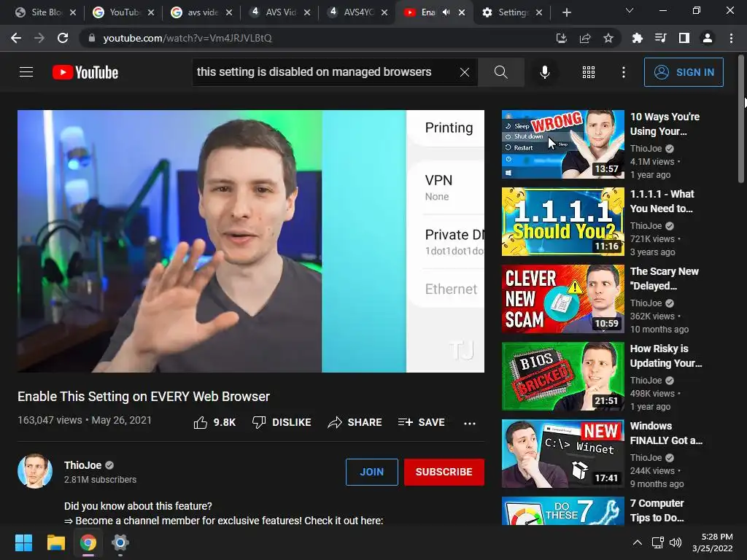Open a new tab with plus button
This screenshot has height=560, width=747.
click(566, 12)
